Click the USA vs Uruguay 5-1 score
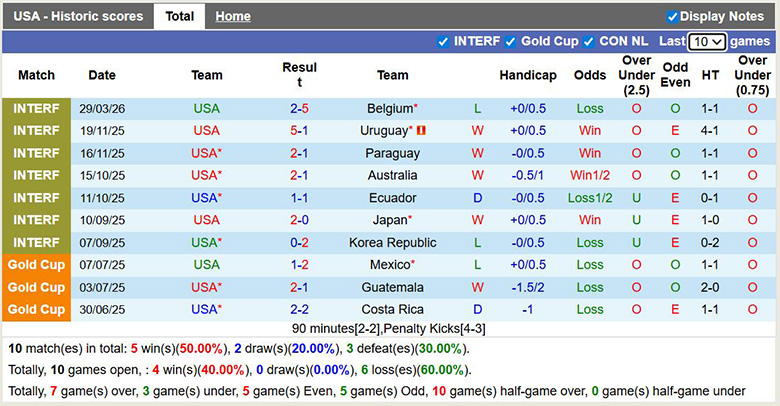The image size is (780, 406). click(x=299, y=131)
